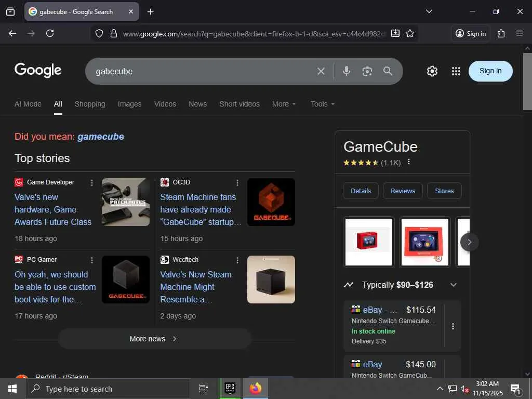Open options for eBay $115.54 listing
Screen dimensions: 532x399
click(x=453, y=326)
